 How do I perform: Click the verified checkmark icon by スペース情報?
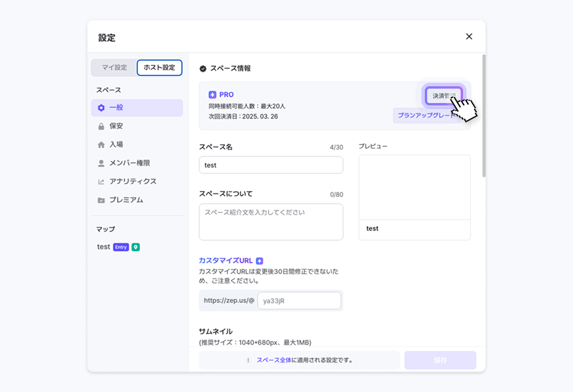203,68
